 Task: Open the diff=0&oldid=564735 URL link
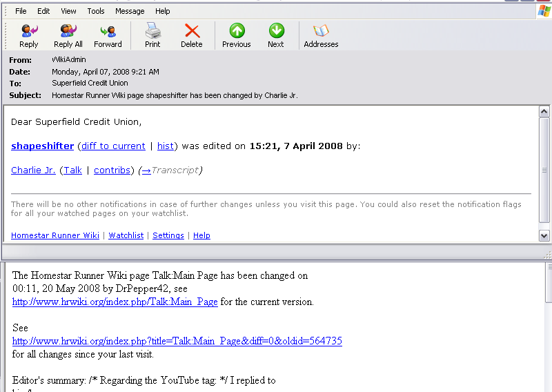coord(177,341)
